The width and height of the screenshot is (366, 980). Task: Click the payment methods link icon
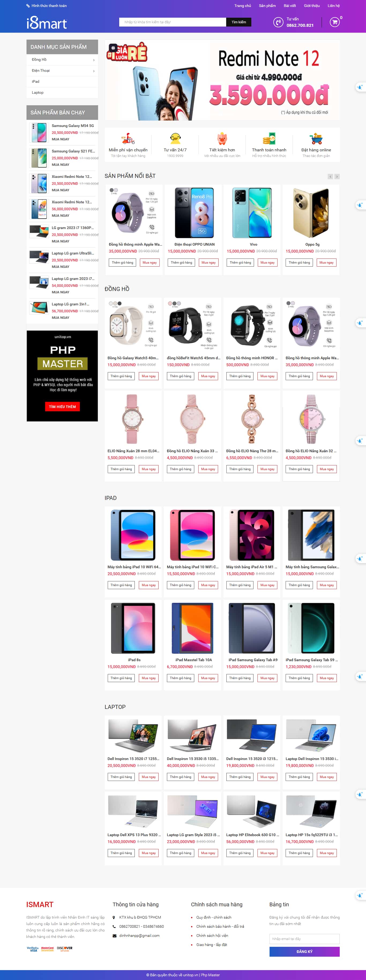[28, 6]
